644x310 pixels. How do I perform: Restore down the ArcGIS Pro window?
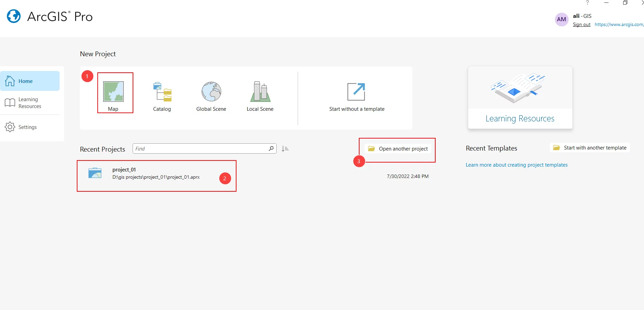click(625, 3)
